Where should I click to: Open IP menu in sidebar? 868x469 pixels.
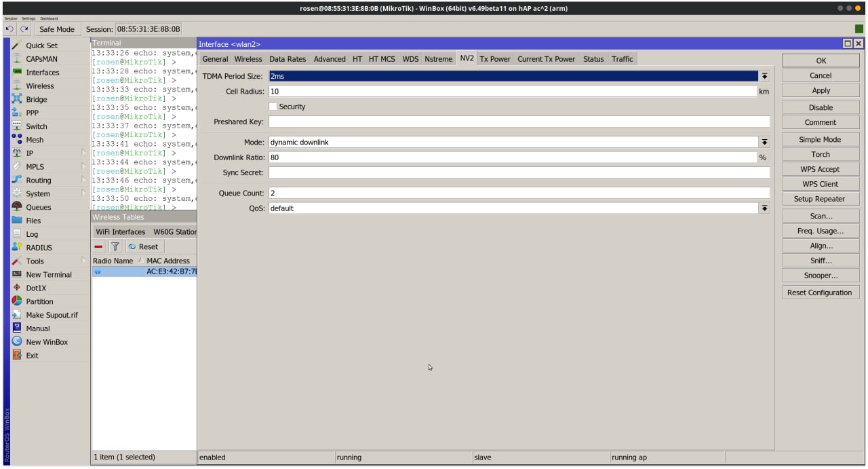click(30, 153)
